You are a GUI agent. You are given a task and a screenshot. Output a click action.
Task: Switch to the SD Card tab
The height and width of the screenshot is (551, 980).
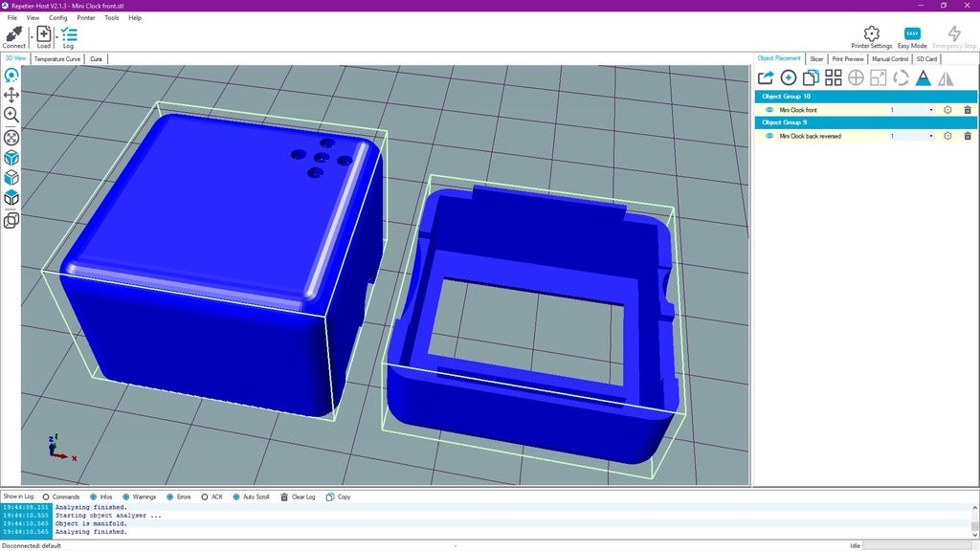pos(926,58)
